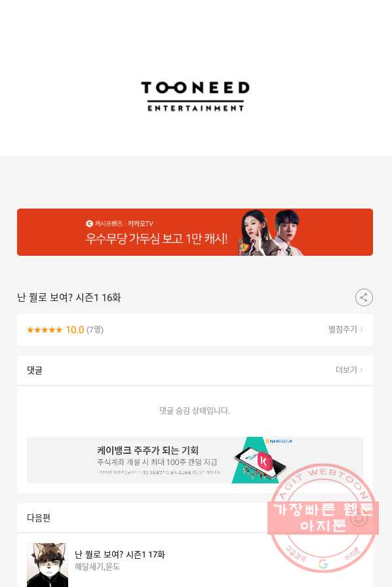The width and height of the screenshot is (392, 587).
Task: Open 난 뭘로 보여? 시즌1 17화 title
Action: (x=120, y=554)
